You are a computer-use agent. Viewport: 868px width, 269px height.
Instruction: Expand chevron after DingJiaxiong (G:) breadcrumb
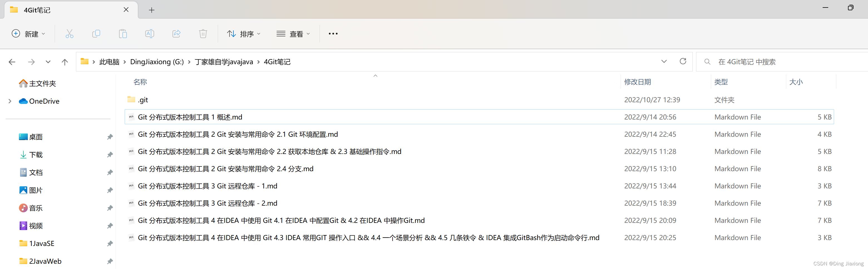[189, 62]
